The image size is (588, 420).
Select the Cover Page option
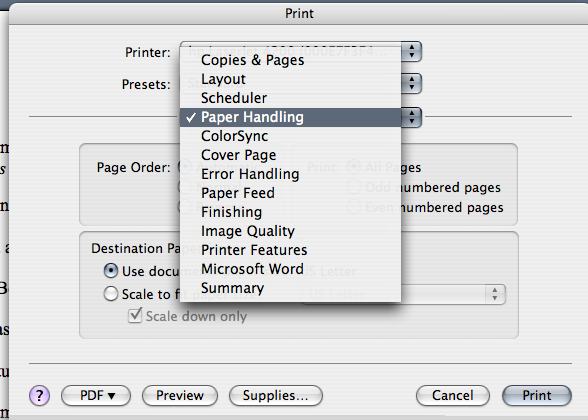(x=290, y=155)
